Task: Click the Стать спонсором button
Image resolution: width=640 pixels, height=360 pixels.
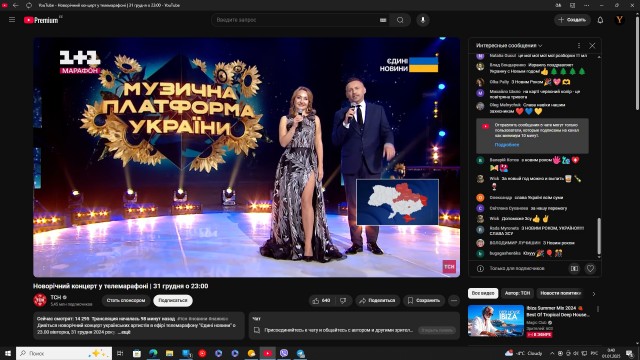Action: pyautogui.click(x=126, y=300)
